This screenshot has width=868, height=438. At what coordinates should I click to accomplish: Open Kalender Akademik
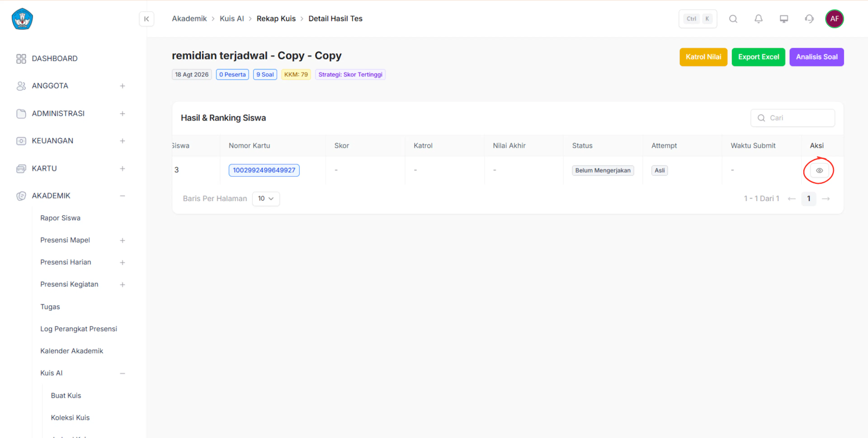click(x=71, y=351)
